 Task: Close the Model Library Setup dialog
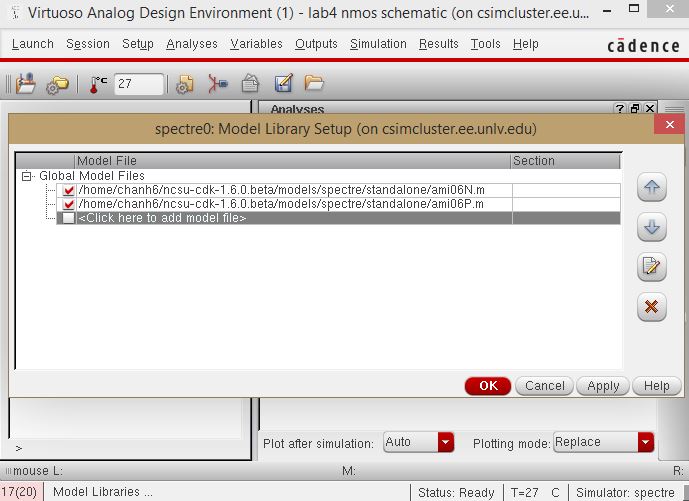[x=669, y=125]
